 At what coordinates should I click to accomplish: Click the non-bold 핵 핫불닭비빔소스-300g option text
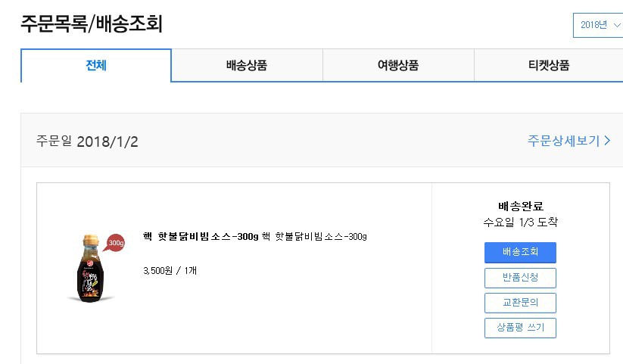click(x=314, y=237)
